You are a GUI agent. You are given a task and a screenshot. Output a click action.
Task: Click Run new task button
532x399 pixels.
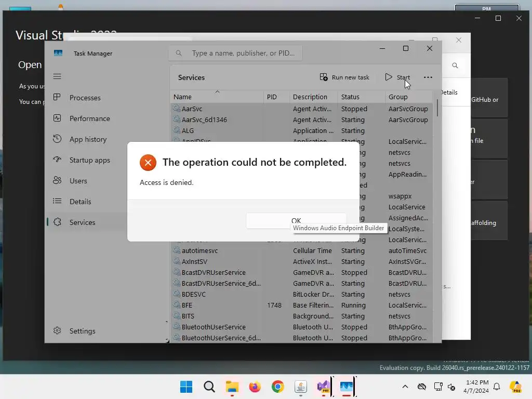344,77
